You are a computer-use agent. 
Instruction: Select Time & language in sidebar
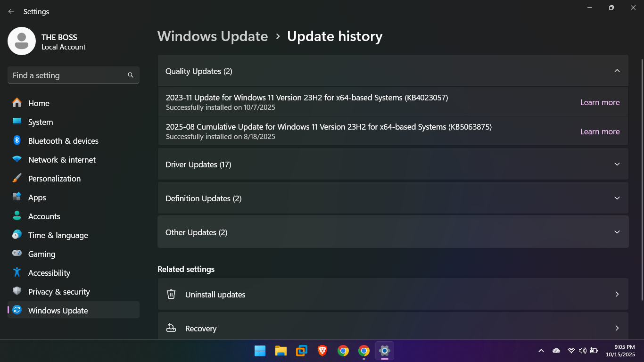point(58,235)
